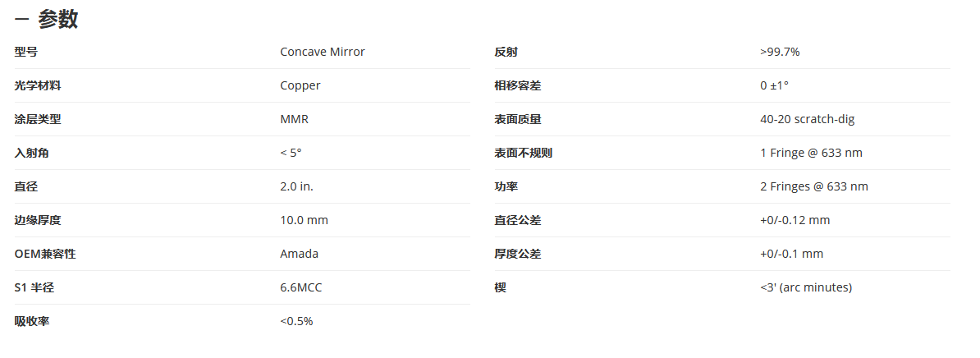Select the <3' (arc minutes) value

806,288
